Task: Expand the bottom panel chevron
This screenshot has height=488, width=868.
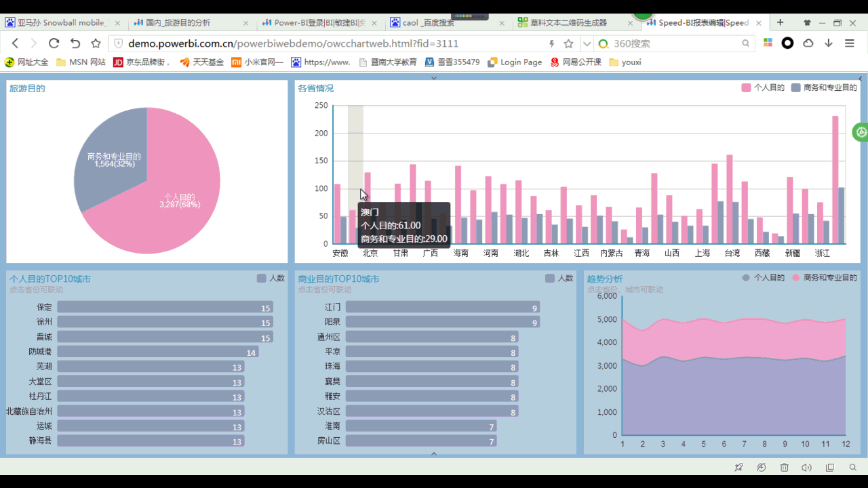Action: 434,453
